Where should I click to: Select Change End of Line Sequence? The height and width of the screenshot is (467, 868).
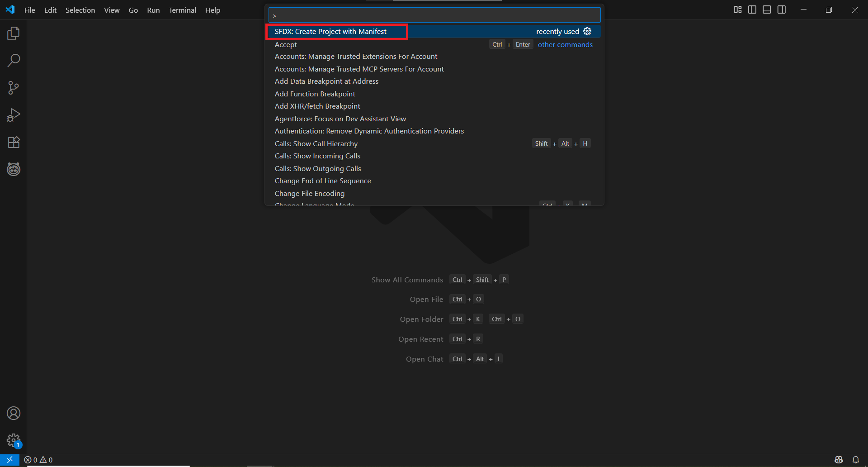pos(434,181)
